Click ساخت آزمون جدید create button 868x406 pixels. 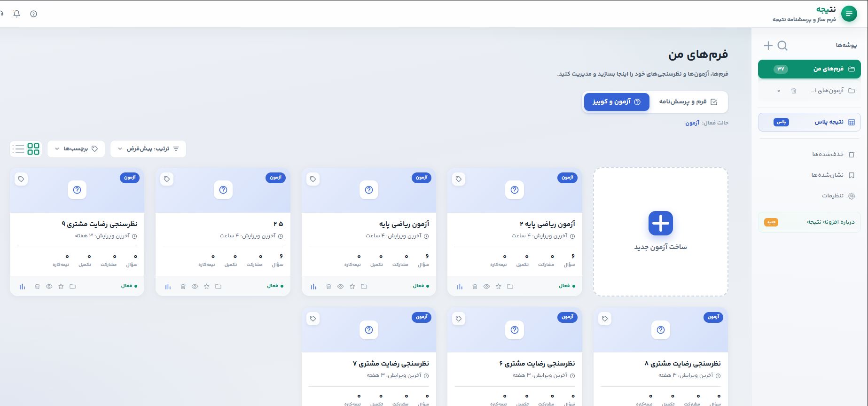(661, 232)
